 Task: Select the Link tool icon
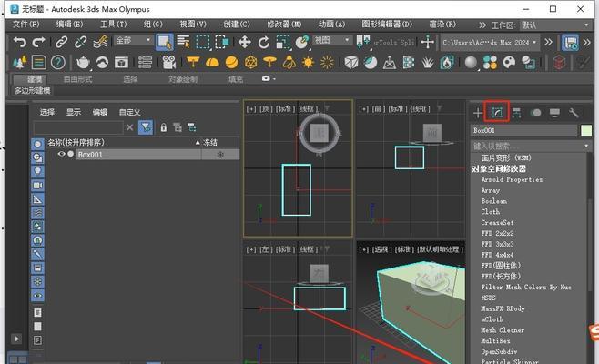point(61,42)
